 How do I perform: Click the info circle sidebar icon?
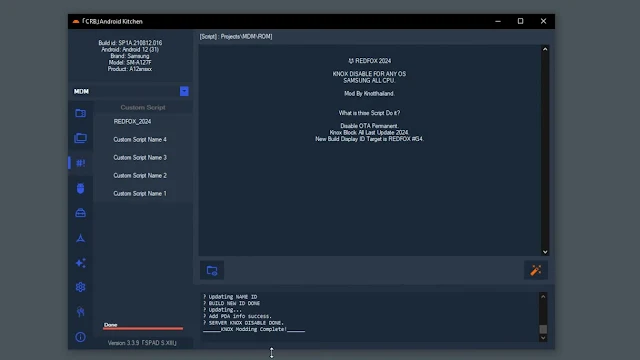coord(80,337)
